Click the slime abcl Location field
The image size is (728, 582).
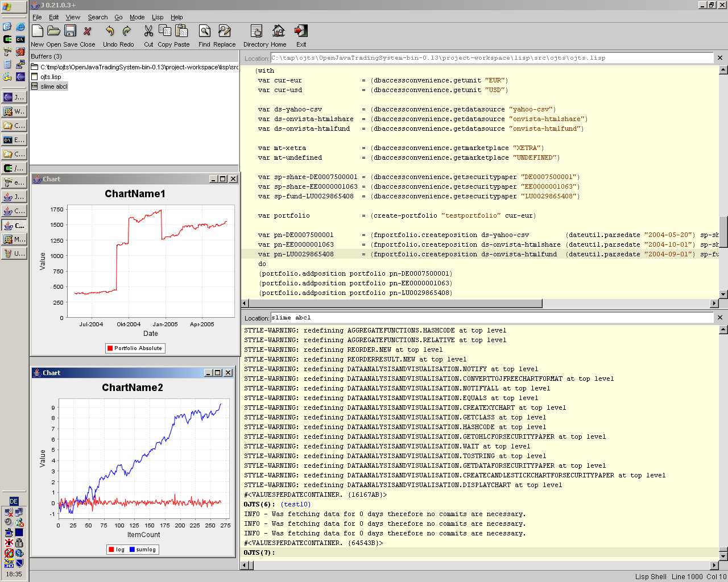tap(492, 318)
